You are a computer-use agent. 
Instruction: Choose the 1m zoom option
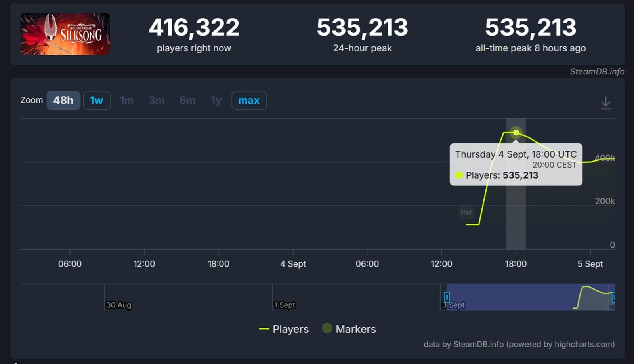tap(127, 101)
